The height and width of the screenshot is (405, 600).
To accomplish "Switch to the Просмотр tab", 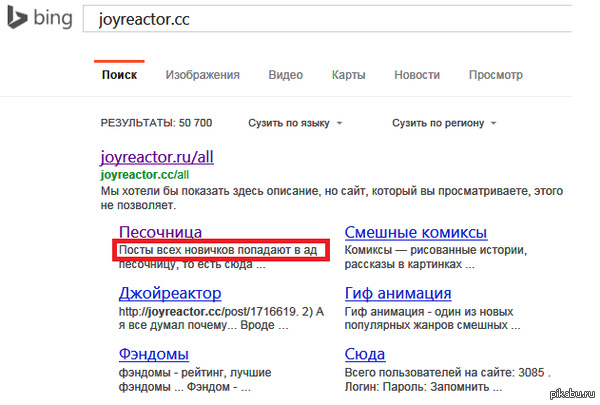I will click(x=496, y=75).
